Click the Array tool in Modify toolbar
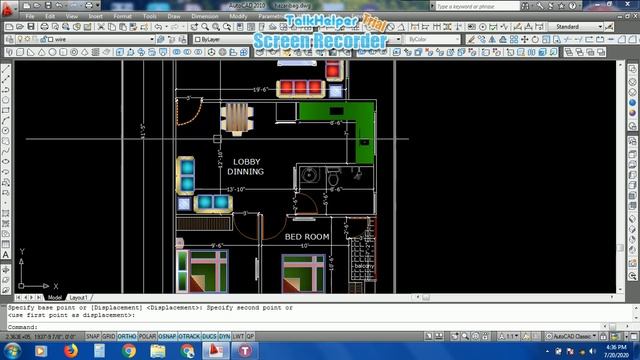This screenshot has width=640, height=360. point(514,39)
